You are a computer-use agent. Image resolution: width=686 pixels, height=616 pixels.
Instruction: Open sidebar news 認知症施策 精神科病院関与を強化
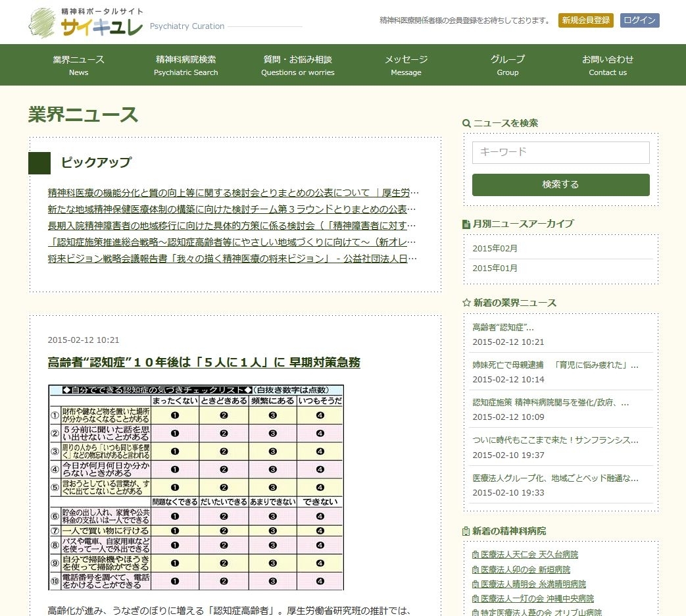click(551, 403)
